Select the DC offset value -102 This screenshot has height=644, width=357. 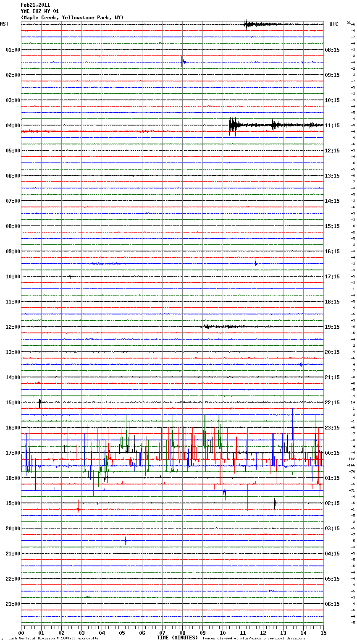coord(352,459)
